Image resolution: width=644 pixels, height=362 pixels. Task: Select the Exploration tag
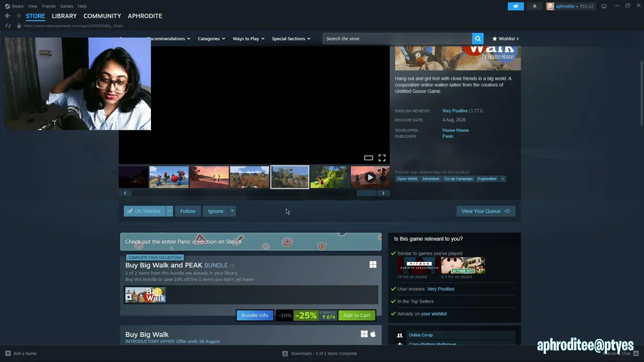coord(487,178)
